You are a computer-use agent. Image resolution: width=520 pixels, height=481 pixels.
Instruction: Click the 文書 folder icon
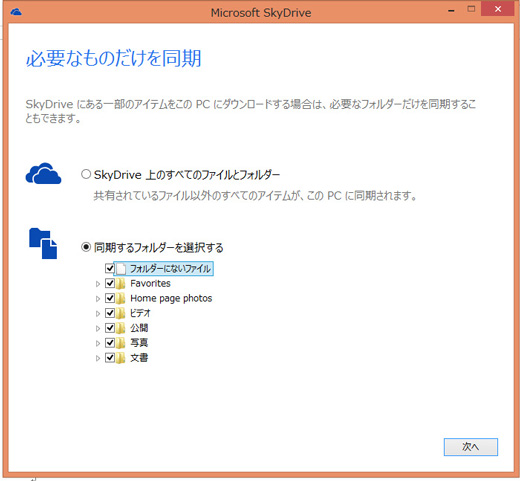[x=121, y=358]
